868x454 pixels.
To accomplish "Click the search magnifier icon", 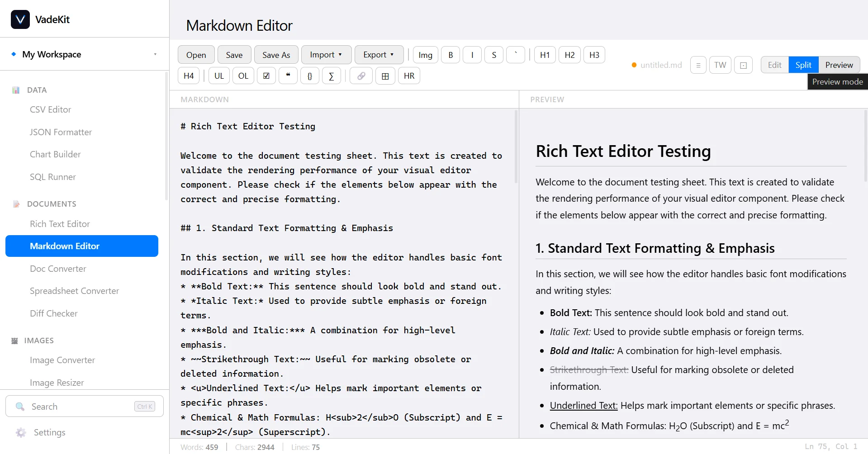I will (x=20, y=407).
